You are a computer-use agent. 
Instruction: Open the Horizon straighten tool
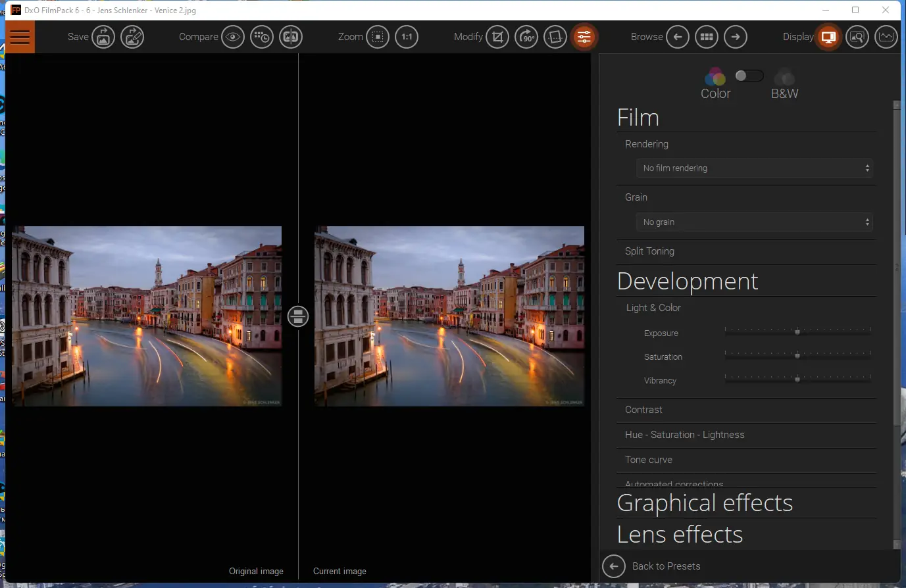[x=555, y=37]
